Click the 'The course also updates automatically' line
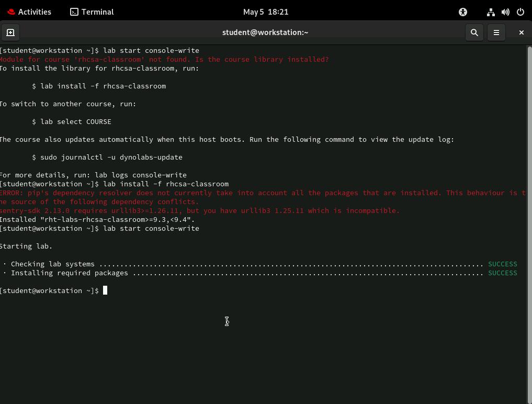This screenshot has height=404, width=532. [227, 140]
